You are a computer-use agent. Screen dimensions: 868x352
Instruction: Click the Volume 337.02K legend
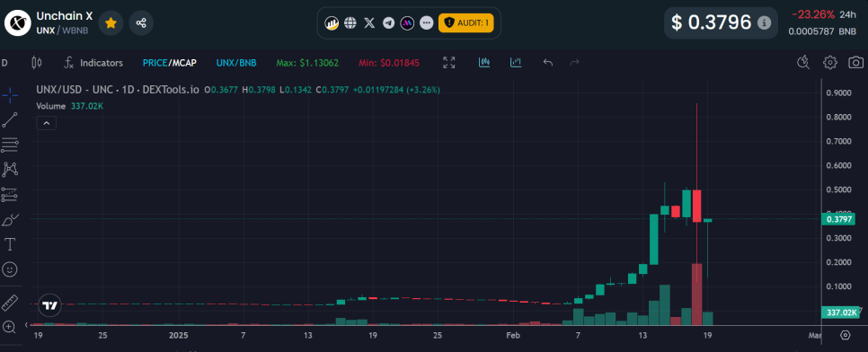(x=70, y=106)
